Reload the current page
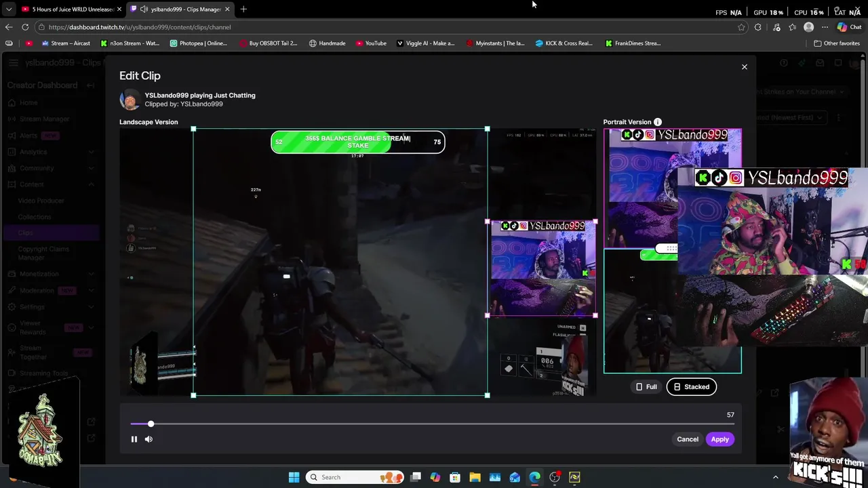The height and width of the screenshot is (488, 868). pos(25,27)
